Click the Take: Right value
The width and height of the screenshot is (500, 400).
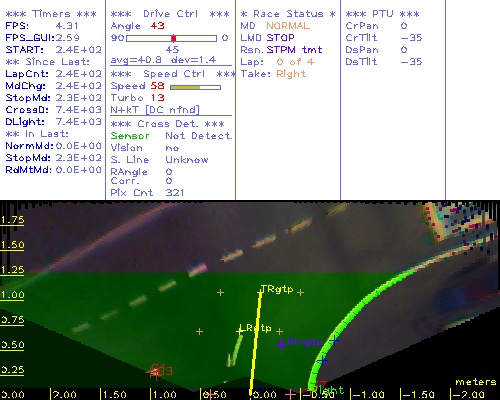[x=291, y=74]
